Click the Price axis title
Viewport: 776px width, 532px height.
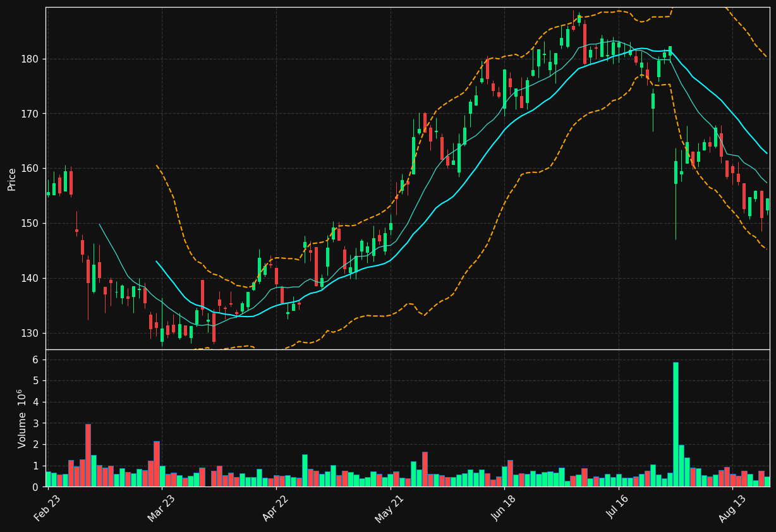12,179
